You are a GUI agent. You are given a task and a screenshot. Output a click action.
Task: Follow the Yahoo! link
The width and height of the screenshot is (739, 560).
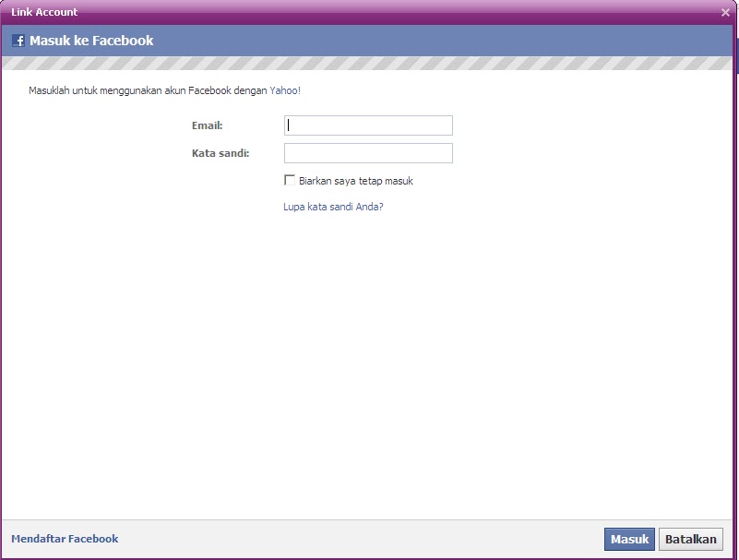(285, 90)
